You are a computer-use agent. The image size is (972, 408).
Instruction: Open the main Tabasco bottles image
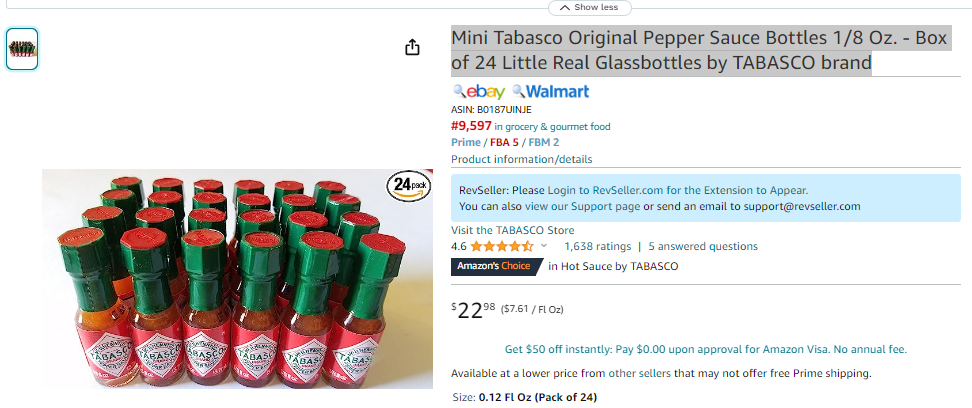click(x=237, y=278)
